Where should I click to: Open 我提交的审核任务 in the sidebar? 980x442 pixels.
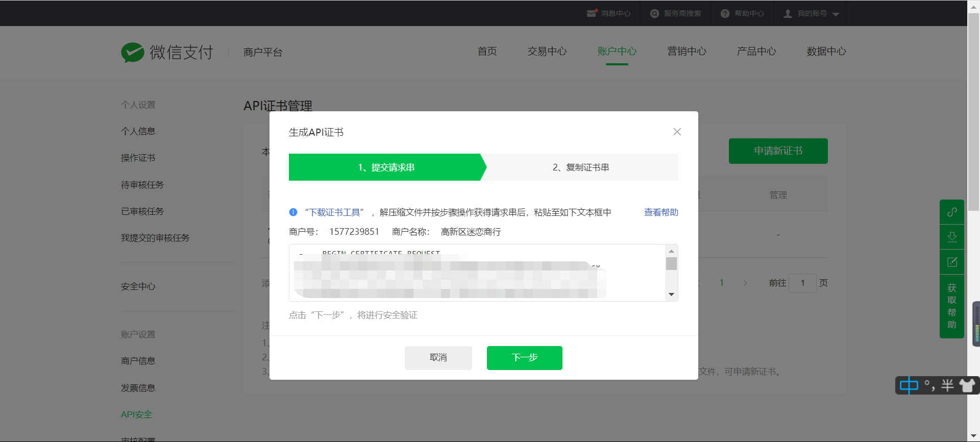click(x=155, y=238)
